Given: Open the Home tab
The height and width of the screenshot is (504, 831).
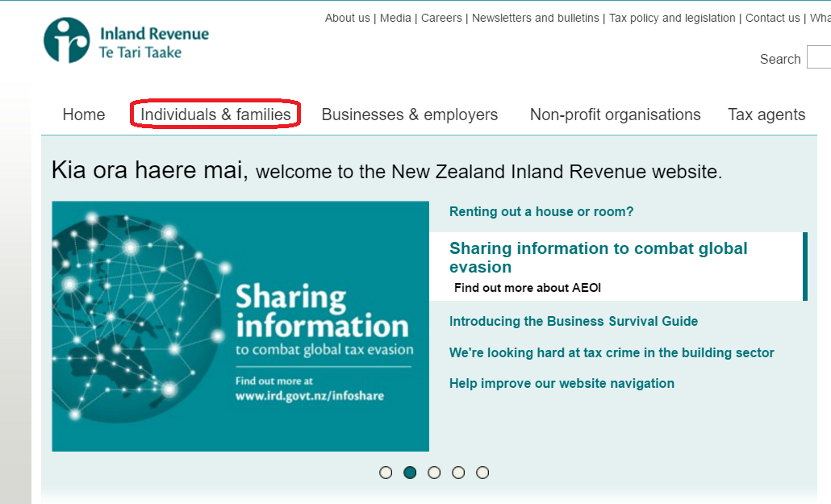Looking at the screenshot, I should pyautogui.click(x=84, y=115).
